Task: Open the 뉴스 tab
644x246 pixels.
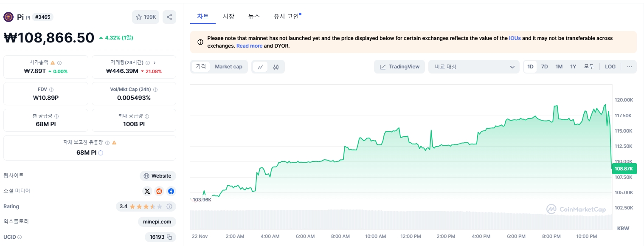Action: pos(254,16)
